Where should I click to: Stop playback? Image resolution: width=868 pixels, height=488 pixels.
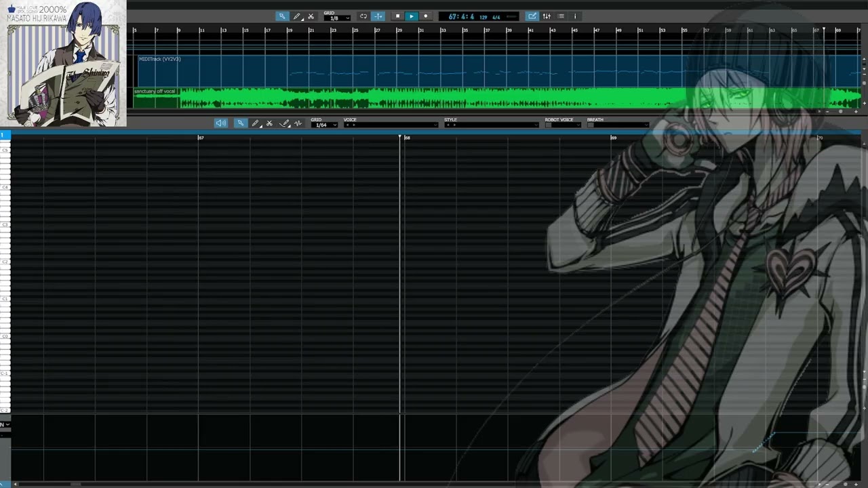[398, 16]
